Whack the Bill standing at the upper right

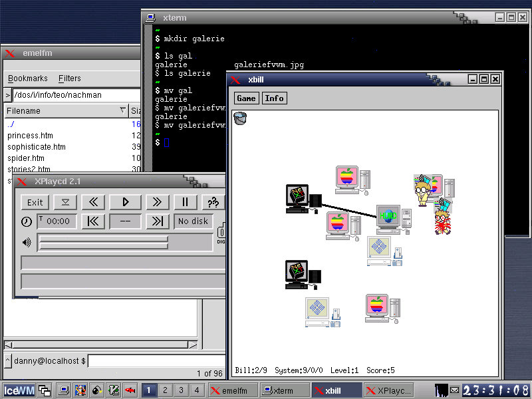(422, 191)
